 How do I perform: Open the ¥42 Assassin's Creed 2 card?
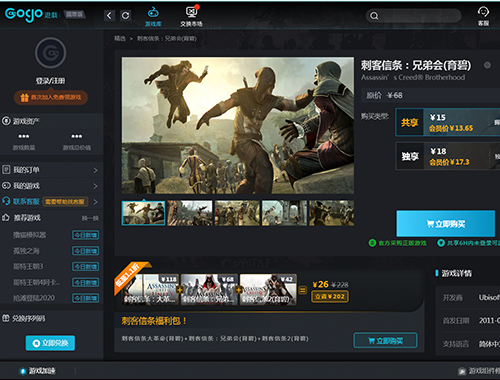coord(268,289)
